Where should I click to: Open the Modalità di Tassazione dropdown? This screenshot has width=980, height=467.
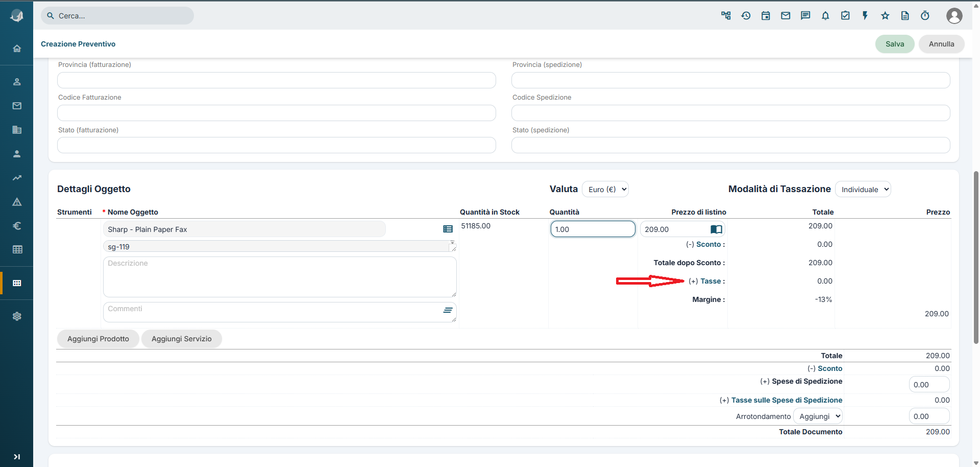(x=863, y=190)
